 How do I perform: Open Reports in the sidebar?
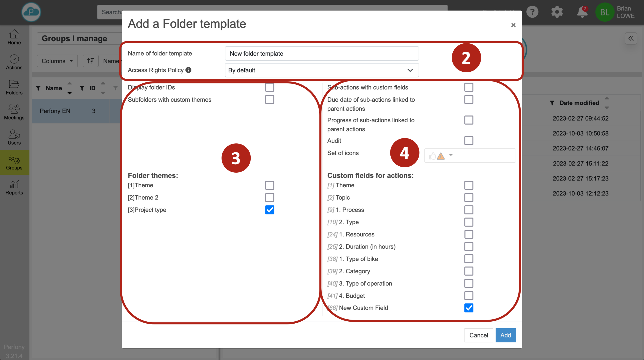(x=14, y=188)
